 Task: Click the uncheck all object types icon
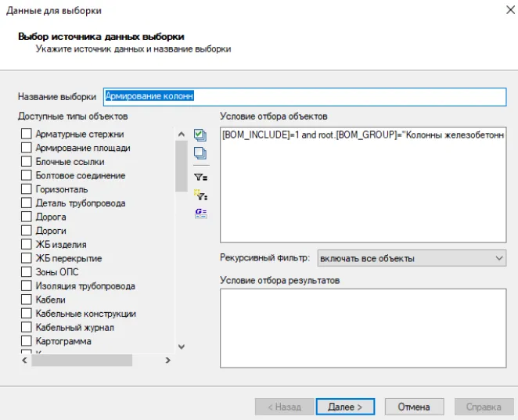pyautogui.click(x=200, y=153)
